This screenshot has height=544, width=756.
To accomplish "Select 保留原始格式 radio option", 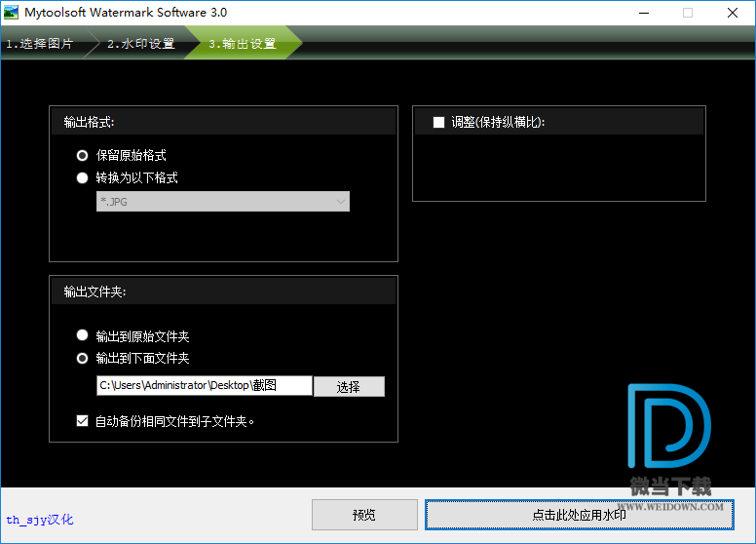I will coord(83,155).
